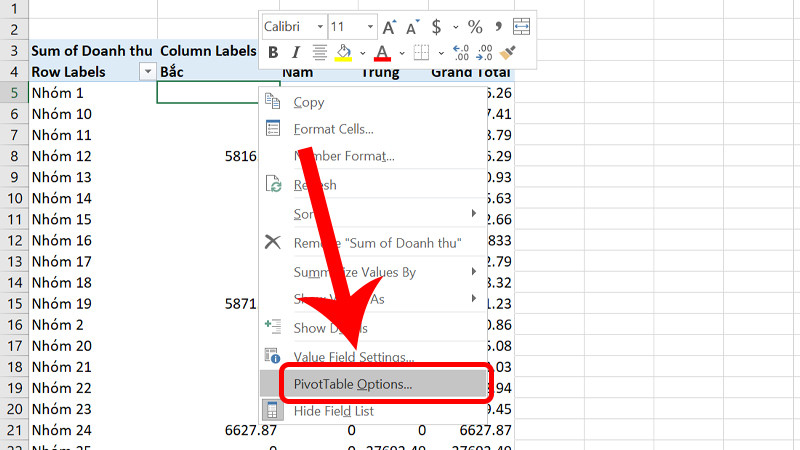Click the center align icon

click(x=319, y=53)
